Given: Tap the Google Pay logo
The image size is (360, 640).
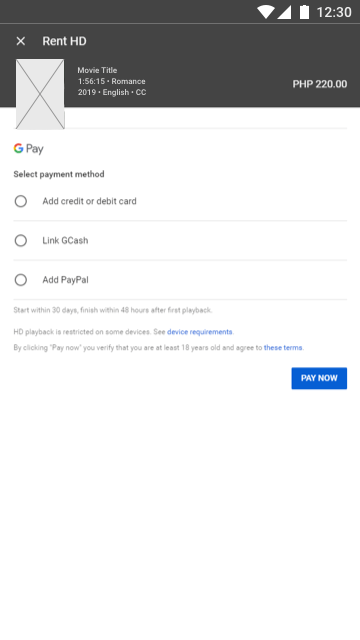Looking at the screenshot, I should click(28, 149).
